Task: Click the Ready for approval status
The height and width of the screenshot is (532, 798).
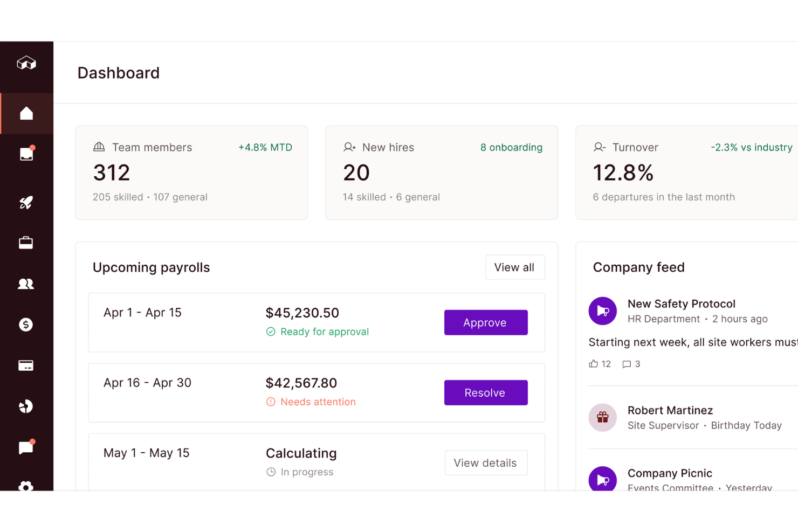Action: pyautogui.click(x=318, y=332)
